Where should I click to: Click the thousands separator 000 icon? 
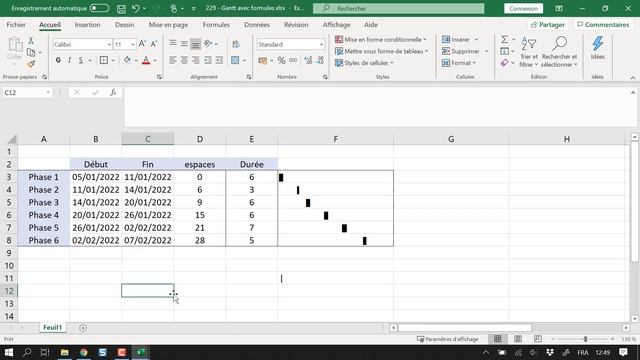click(293, 60)
